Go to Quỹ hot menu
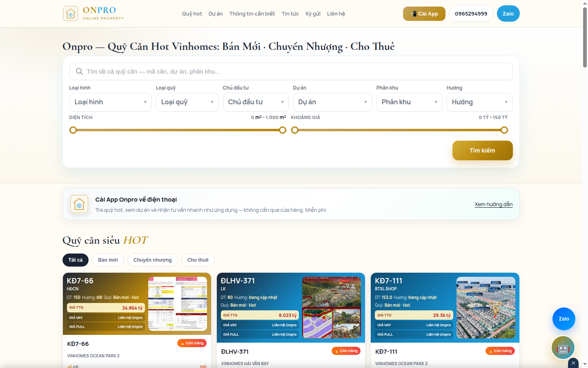This screenshot has height=368, width=588. pyautogui.click(x=192, y=13)
